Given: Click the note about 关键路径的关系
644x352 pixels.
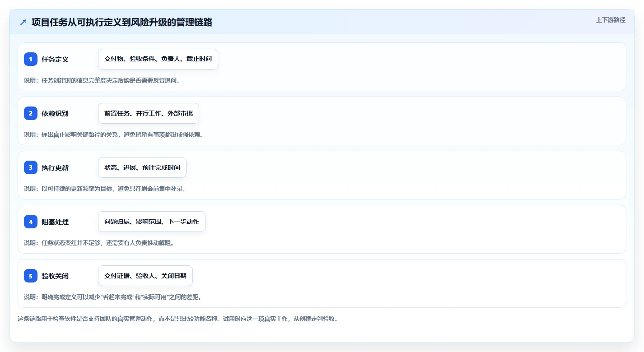Looking at the screenshot, I should tap(114, 134).
